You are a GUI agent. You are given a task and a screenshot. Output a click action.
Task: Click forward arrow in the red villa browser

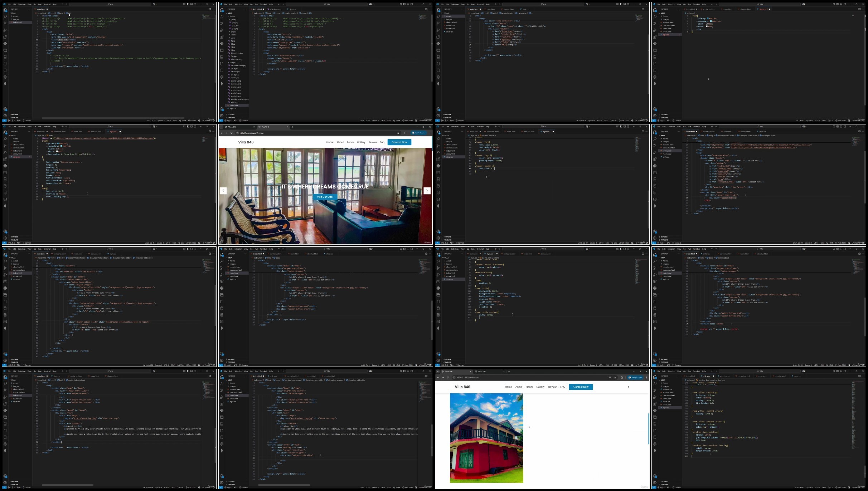click(443, 377)
